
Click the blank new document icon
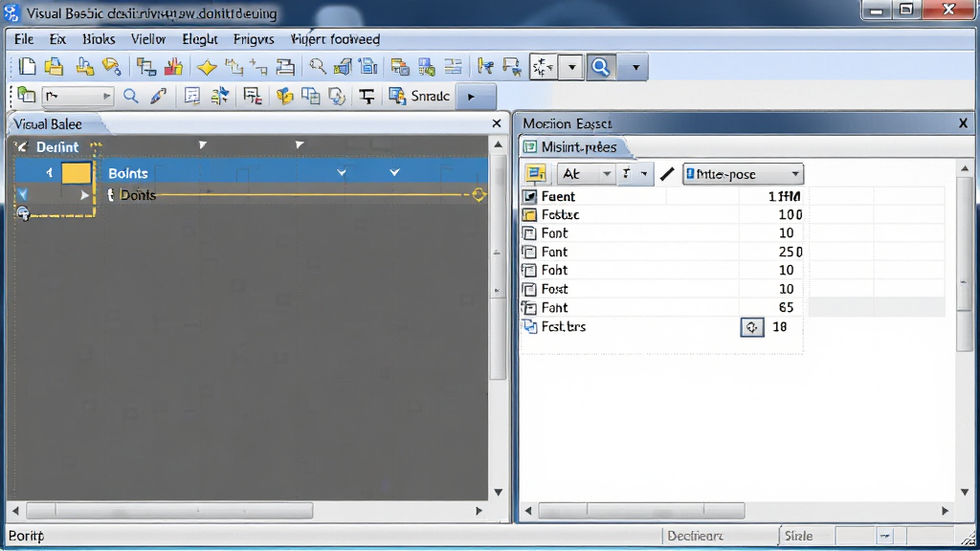(27, 66)
